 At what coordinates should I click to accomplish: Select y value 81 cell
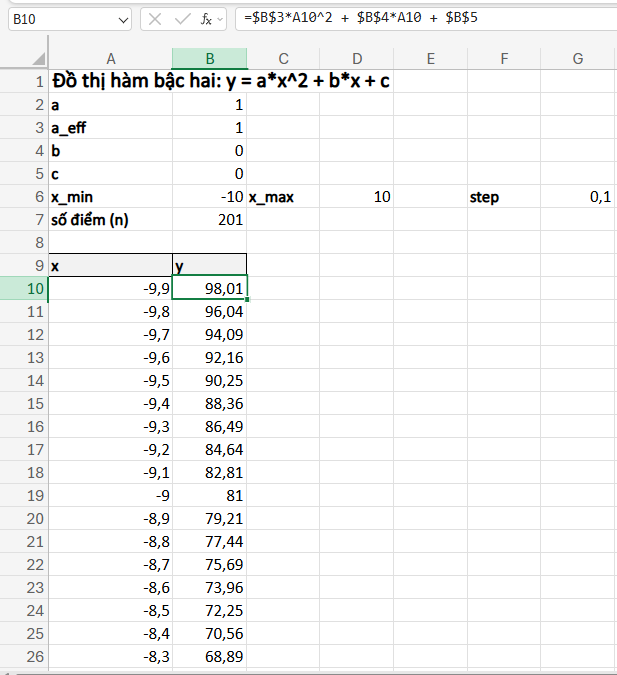[210, 495]
